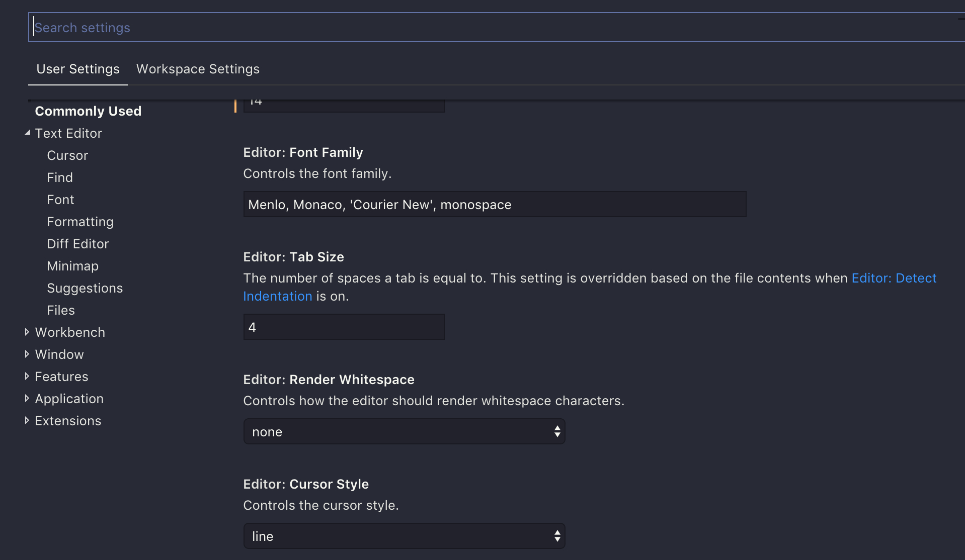The height and width of the screenshot is (560, 965).
Task: Expand the Window section arrow
Action: tap(27, 354)
